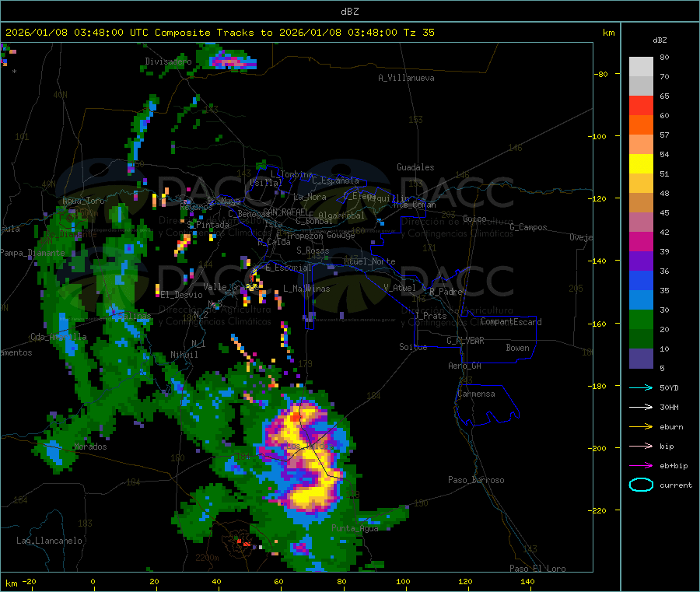Click the 'Aero_GA' map label

(x=464, y=365)
